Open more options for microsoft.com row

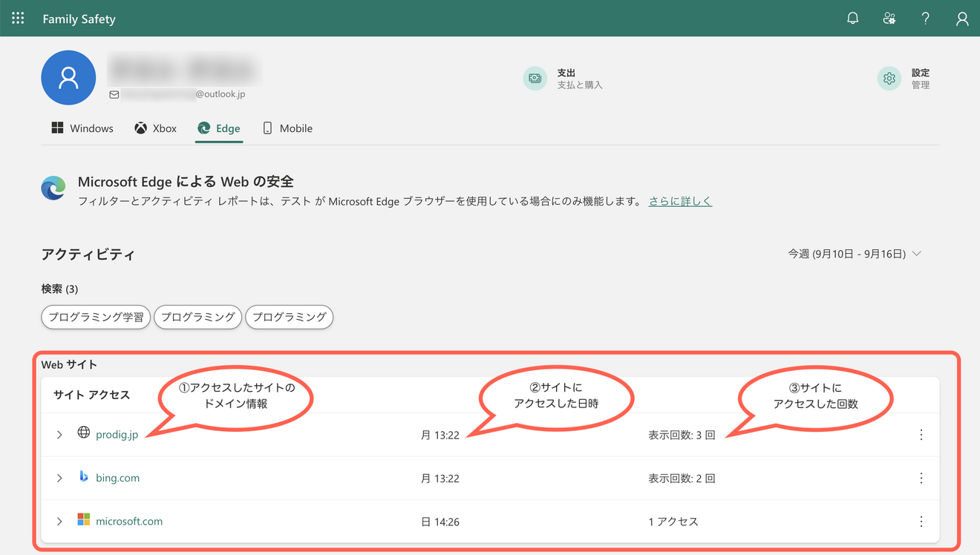pyautogui.click(x=921, y=522)
